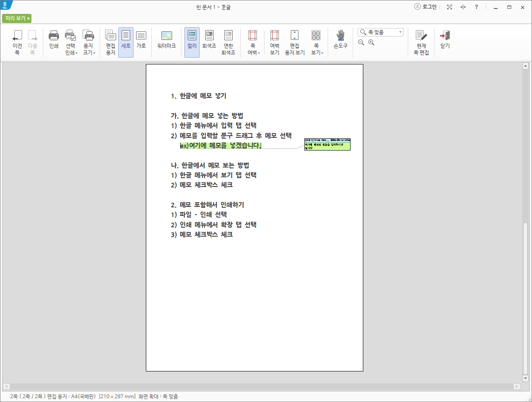Apply the 워터마크 (Watermark) tool

click(167, 41)
